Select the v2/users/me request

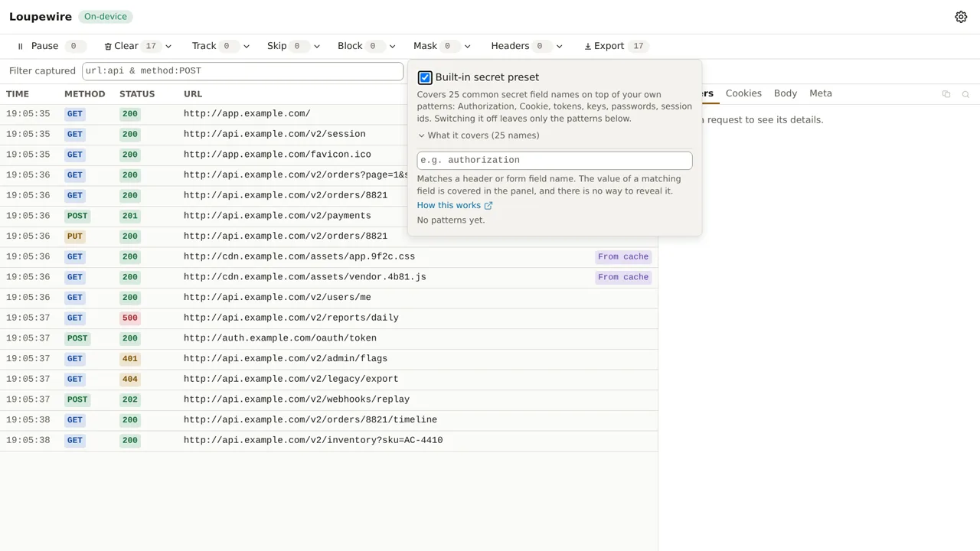[328, 298]
